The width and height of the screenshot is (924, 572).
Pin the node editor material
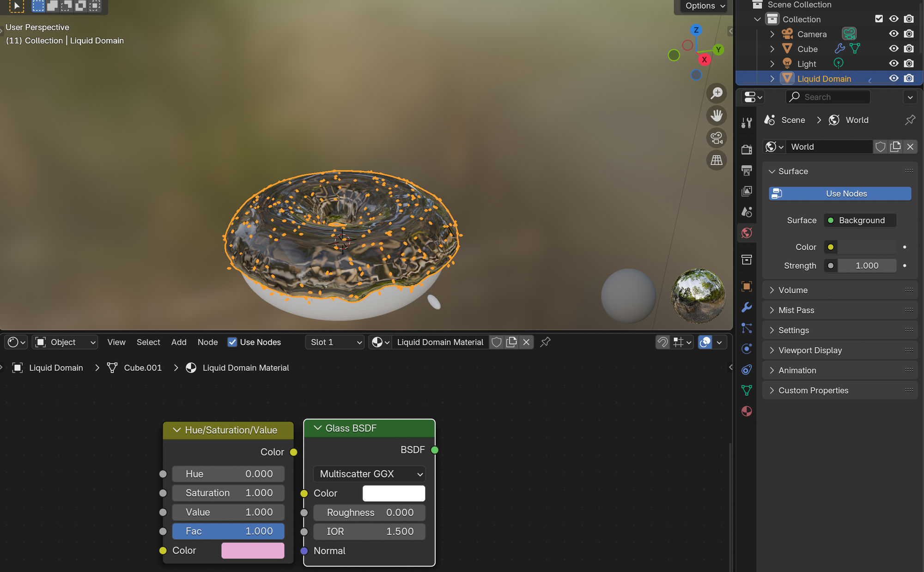545,342
